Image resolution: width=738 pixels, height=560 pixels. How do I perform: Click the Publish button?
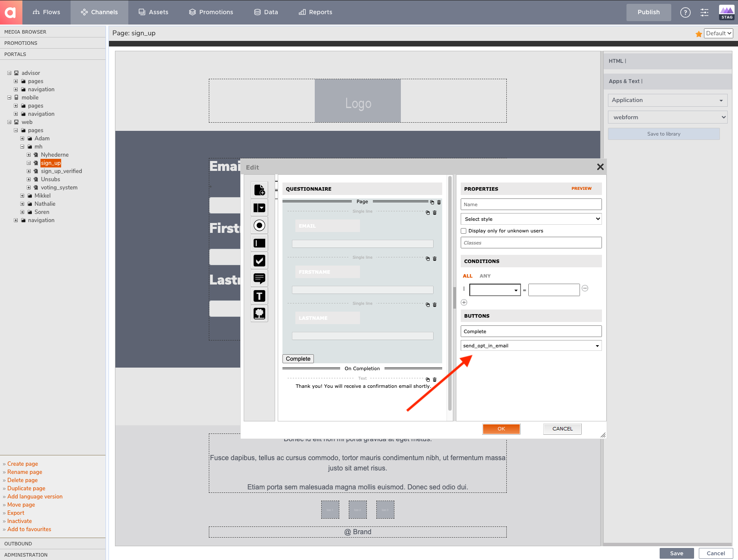pos(648,12)
